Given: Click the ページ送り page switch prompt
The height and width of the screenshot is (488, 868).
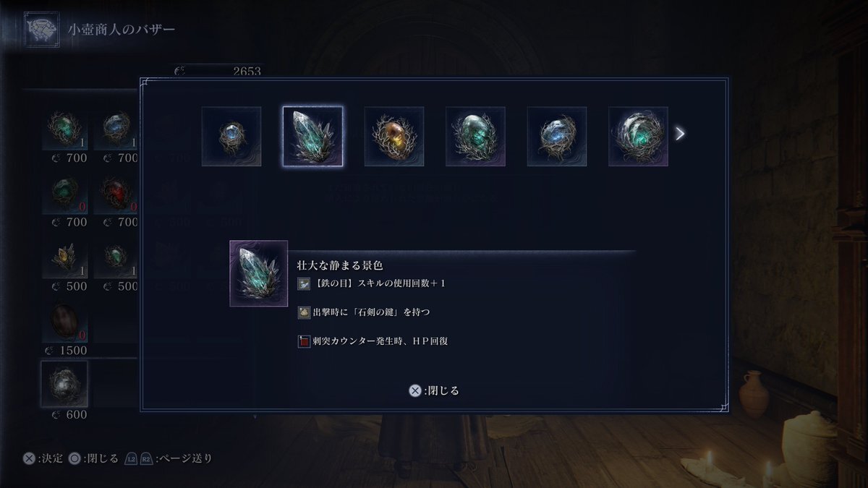Looking at the screenshot, I should point(169,458).
